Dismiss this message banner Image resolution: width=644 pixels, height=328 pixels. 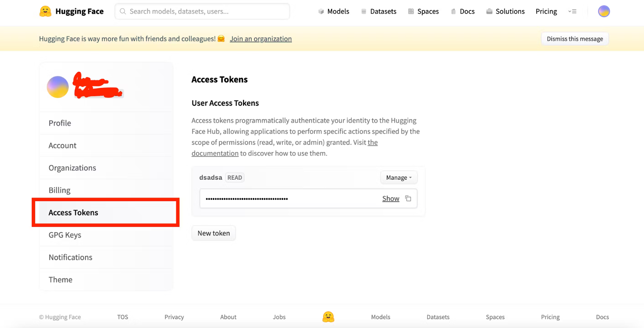[574, 39]
